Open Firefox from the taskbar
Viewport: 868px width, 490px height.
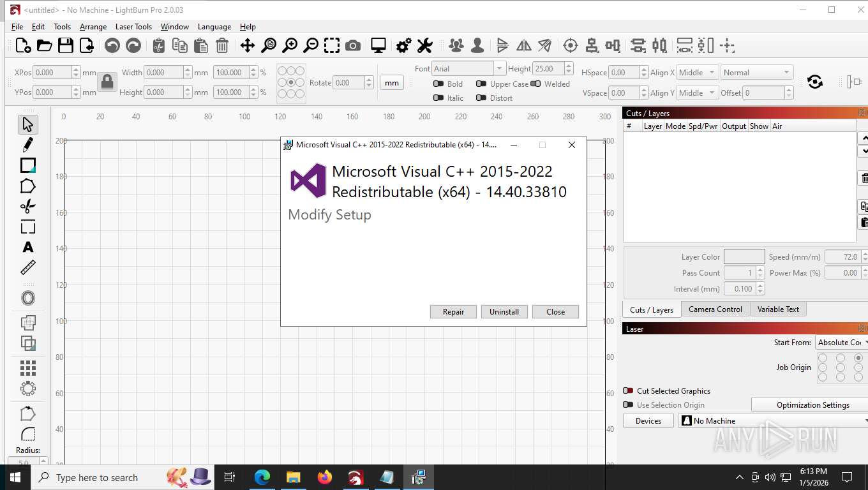(325, 477)
